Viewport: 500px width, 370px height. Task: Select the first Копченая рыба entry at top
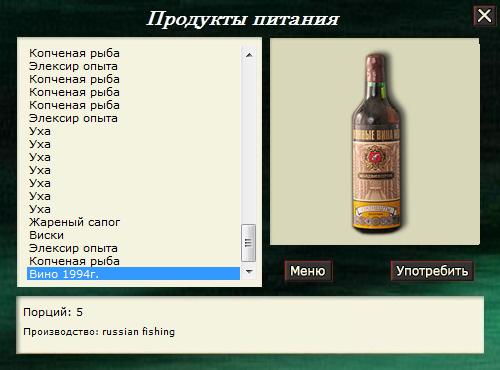[133, 53]
